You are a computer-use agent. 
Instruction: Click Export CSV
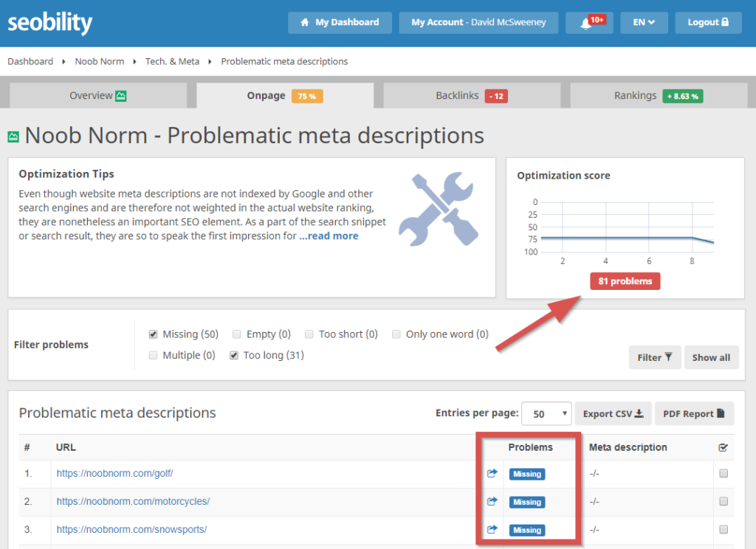click(x=613, y=413)
